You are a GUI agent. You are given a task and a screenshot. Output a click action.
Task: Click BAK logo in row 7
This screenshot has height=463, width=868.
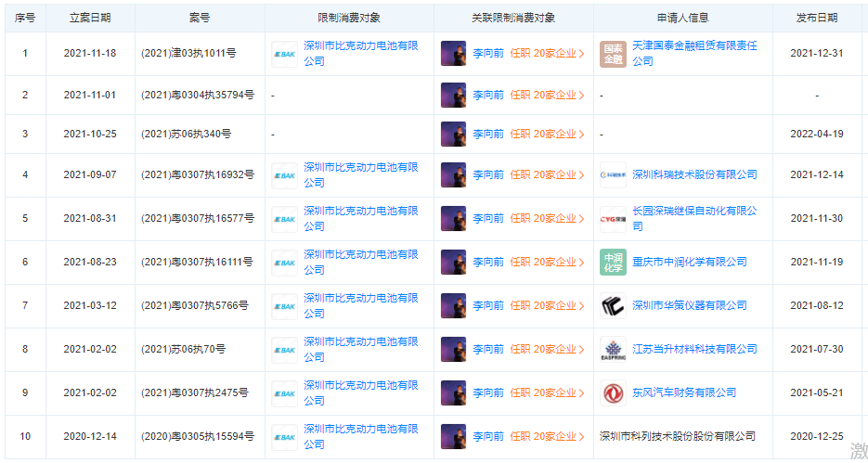[x=284, y=306]
